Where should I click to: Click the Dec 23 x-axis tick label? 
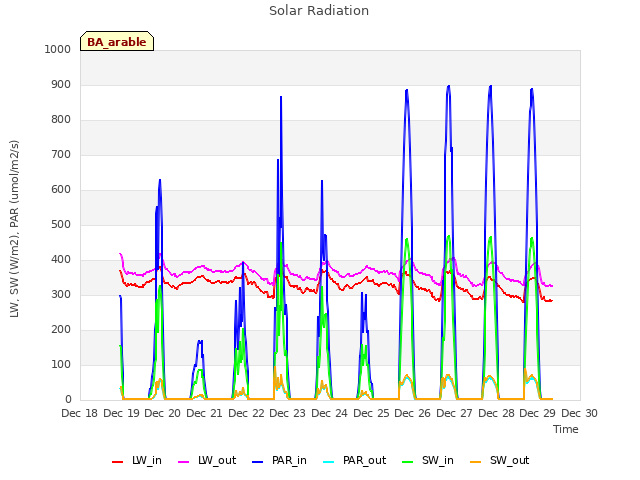pos(287,413)
